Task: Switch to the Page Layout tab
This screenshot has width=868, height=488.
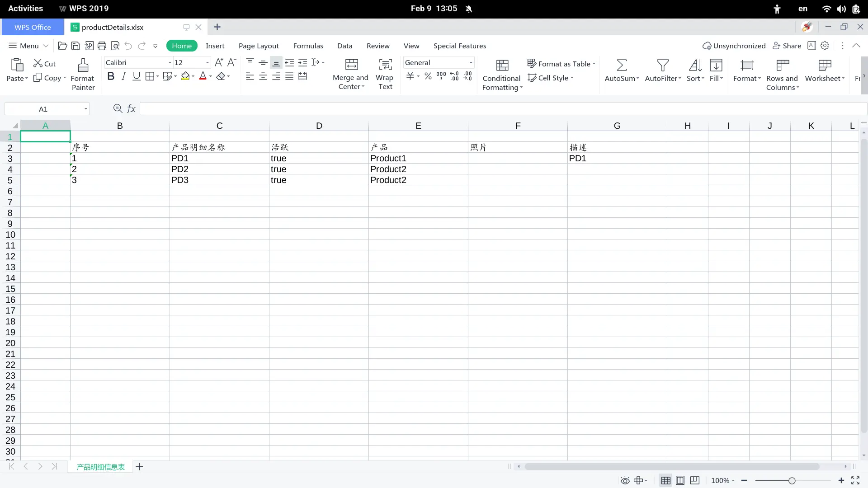Action: pos(259,46)
